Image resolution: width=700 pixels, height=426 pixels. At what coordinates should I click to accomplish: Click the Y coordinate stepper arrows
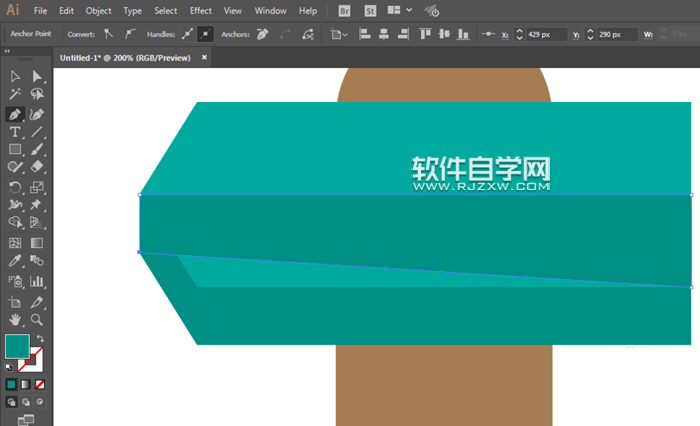[590, 34]
